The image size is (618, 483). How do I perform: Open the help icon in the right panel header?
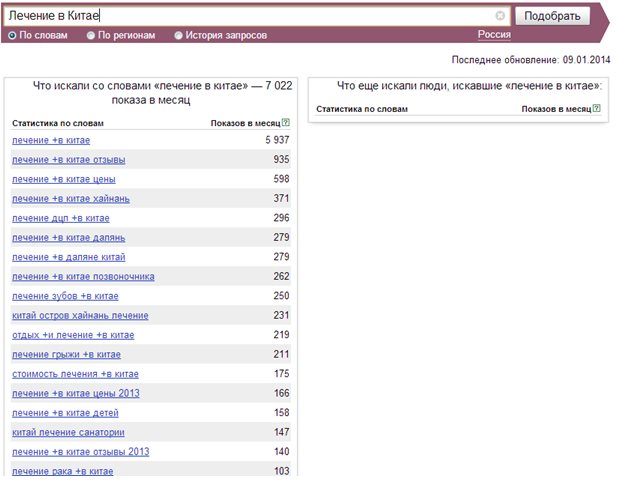coord(597,108)
